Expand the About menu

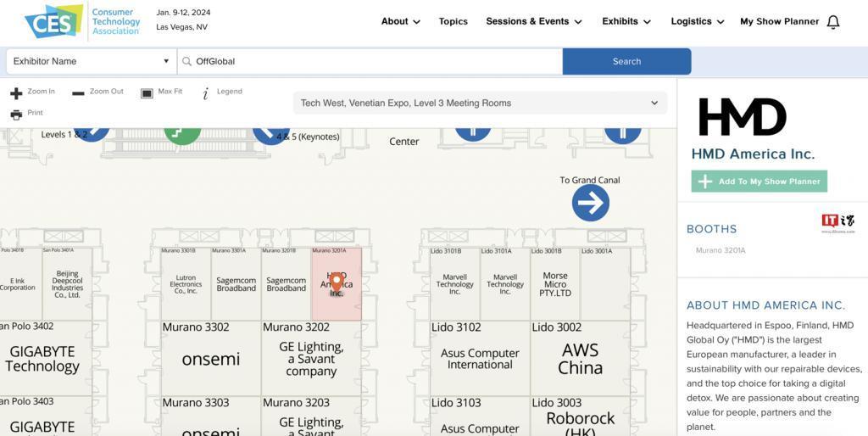pos(400,22)
